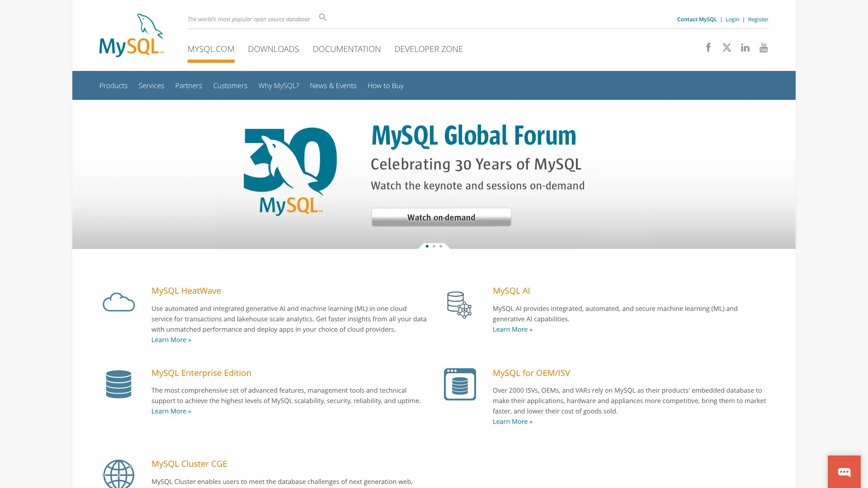The image size is (868, 488).
Task: Click the Cluster CGE globe icon
Action: pyautogui.click(x=118, y=474)
